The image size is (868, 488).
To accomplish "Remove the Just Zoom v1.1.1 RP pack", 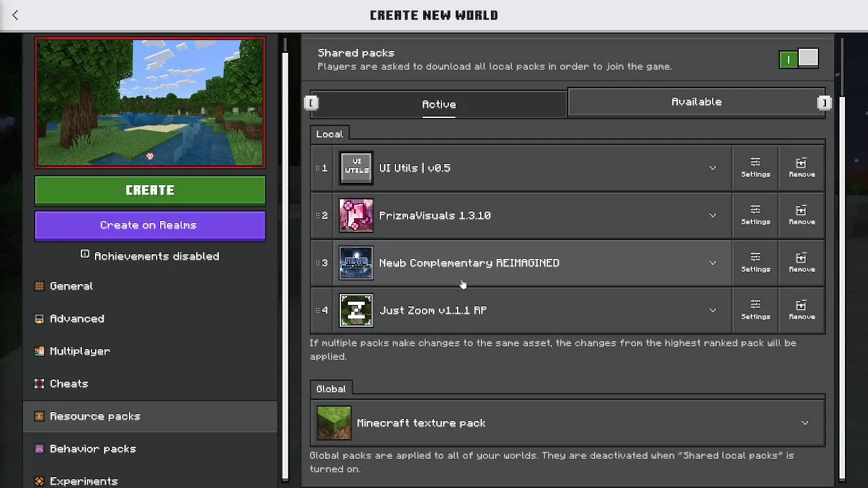I will (802, 310).
